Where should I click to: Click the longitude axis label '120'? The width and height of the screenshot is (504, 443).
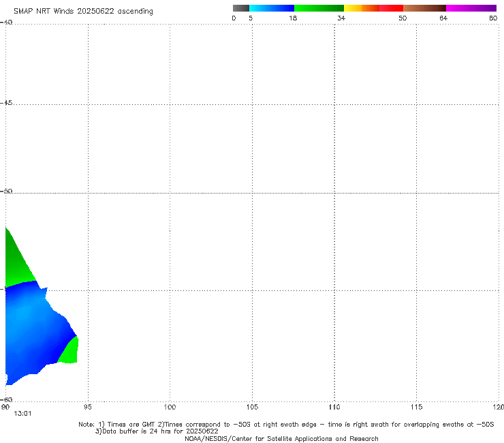coord(499,408)
